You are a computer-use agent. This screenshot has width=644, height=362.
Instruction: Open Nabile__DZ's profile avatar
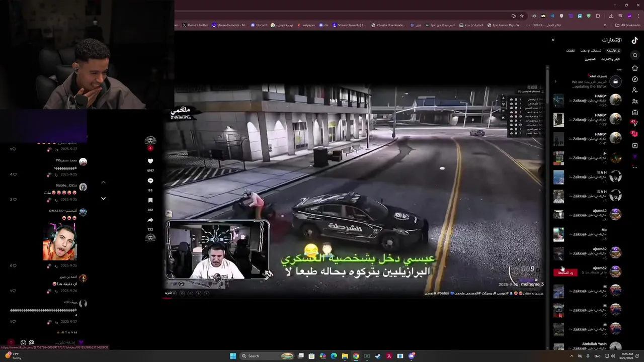83,187
